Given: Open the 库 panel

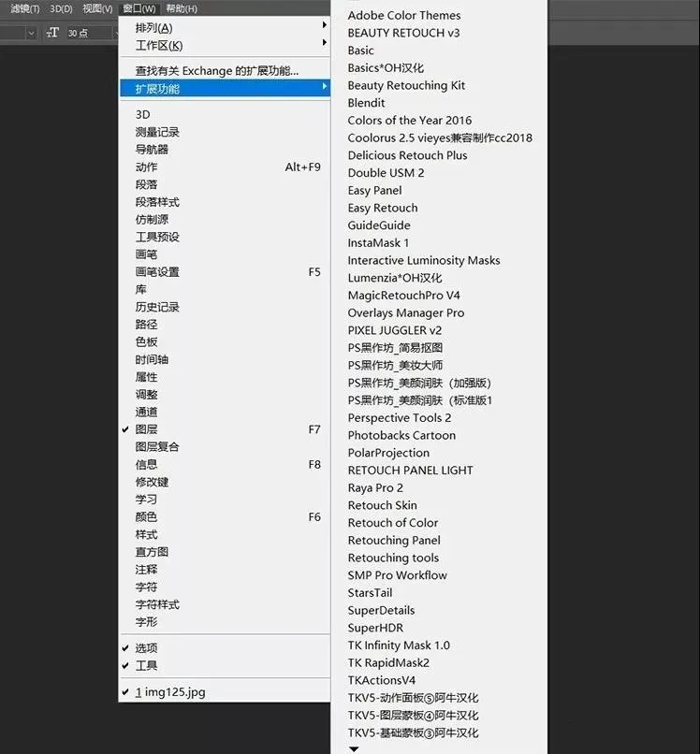Looking at the screenshot, I should (225, 289).
